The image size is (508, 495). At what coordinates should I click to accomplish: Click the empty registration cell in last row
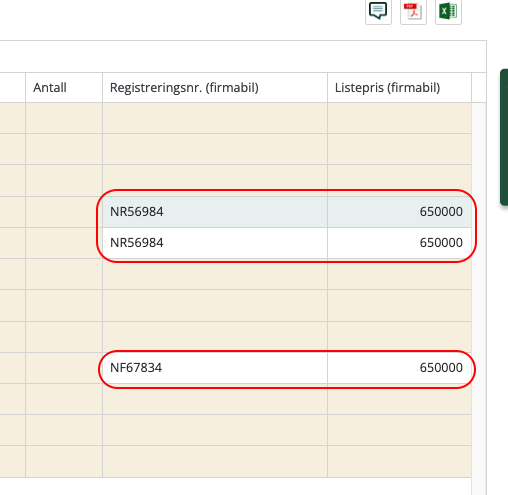[x=215, y=462]
